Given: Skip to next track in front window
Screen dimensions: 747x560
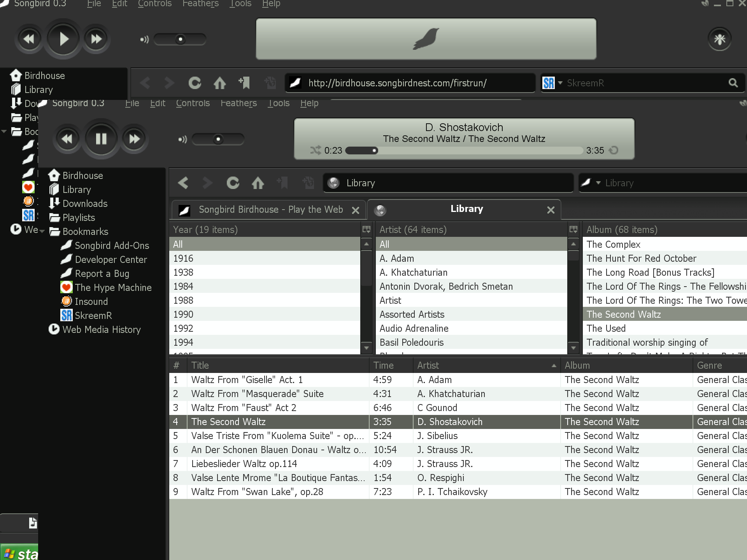Looking at the screenshot, I should [135, 139].
